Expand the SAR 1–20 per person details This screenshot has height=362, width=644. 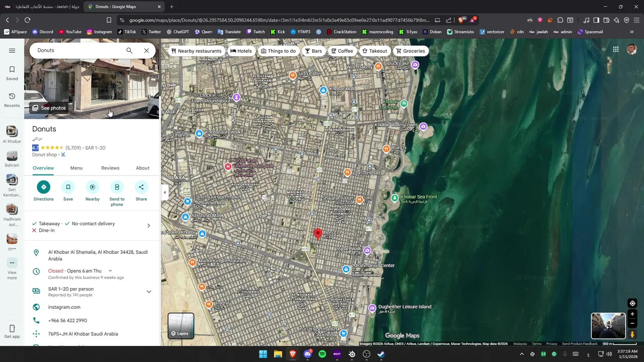(148, 292)
